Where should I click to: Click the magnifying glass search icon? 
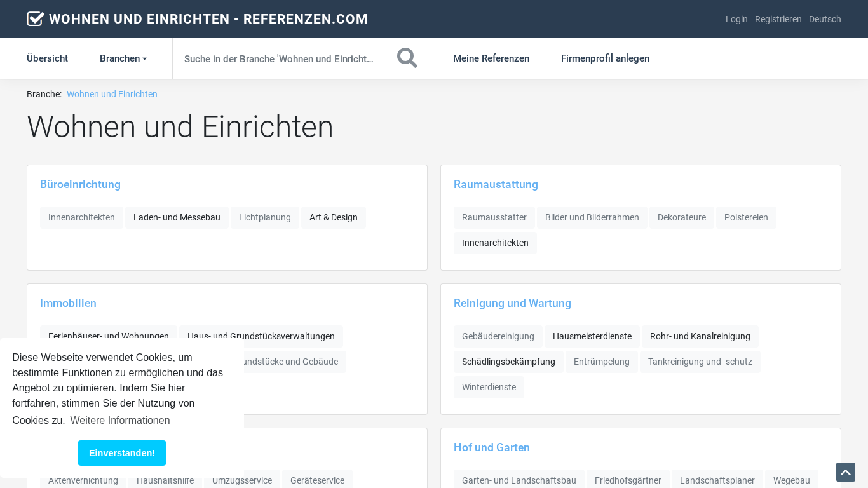point(407,58)
